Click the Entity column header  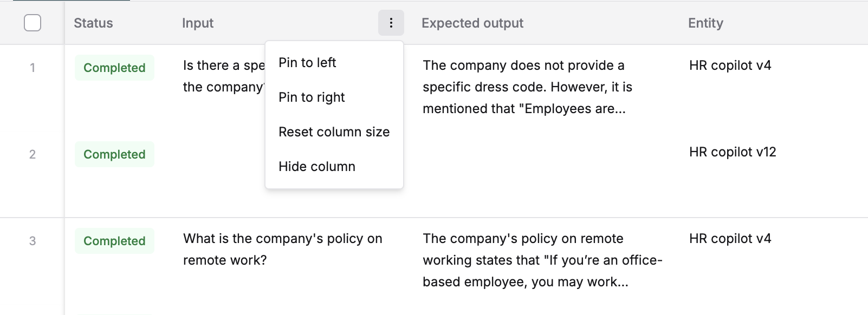pyautogui.click(x=705, y=23)
